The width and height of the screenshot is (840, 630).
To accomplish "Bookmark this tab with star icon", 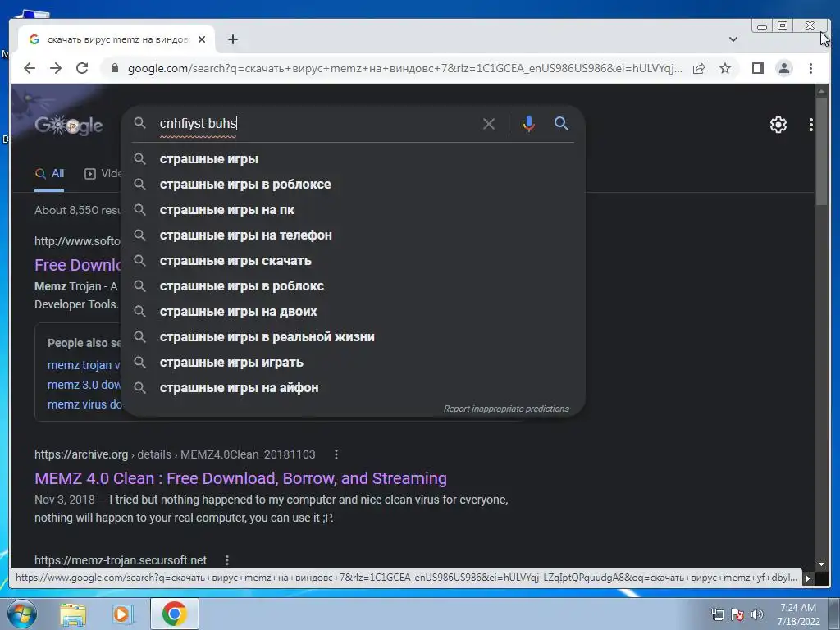I will click(x=725, y=68).
